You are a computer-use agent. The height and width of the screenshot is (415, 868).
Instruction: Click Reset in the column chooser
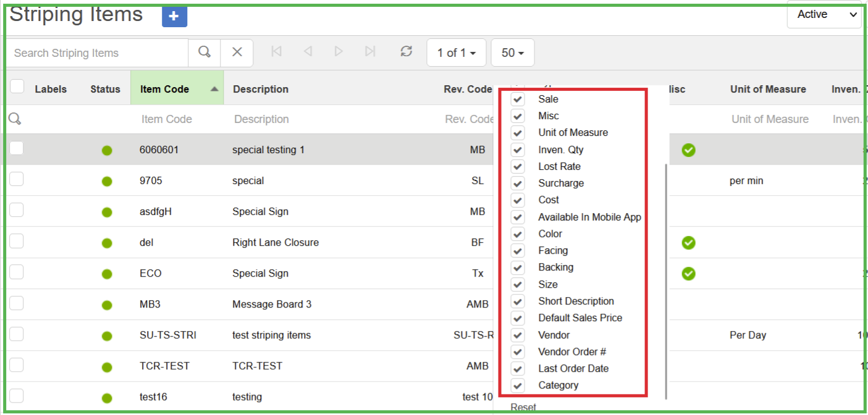pos(523,407)
